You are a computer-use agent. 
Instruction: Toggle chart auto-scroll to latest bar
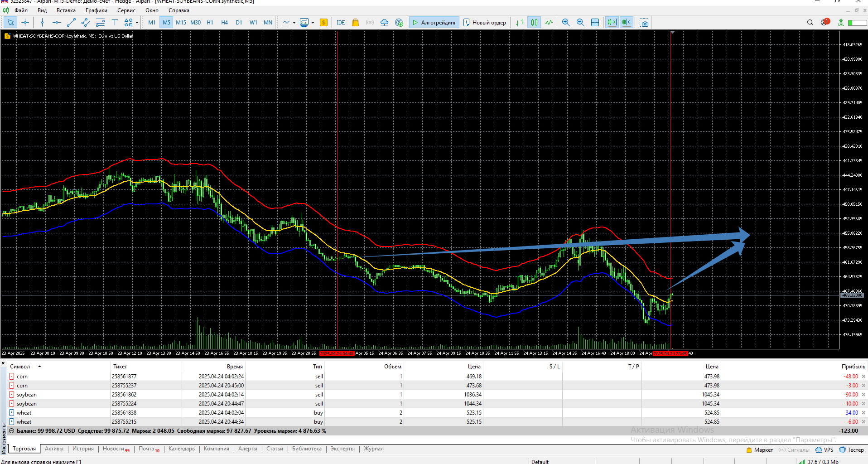(612, 22)
